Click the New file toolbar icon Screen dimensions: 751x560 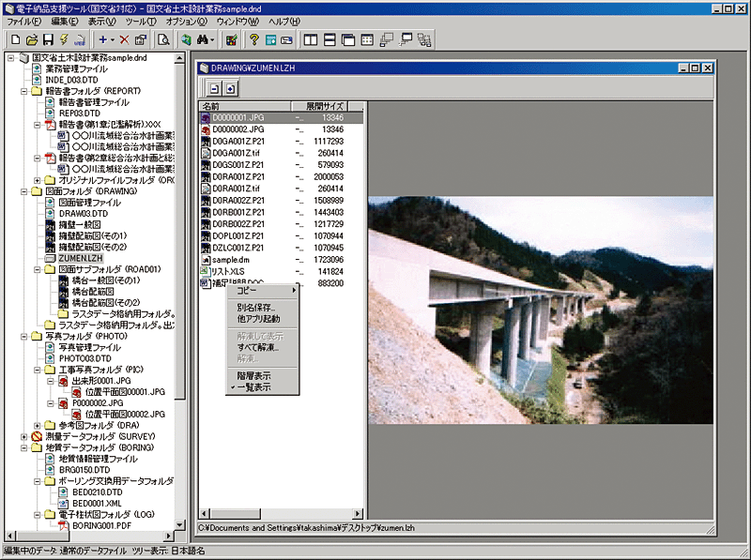(15, 39)
